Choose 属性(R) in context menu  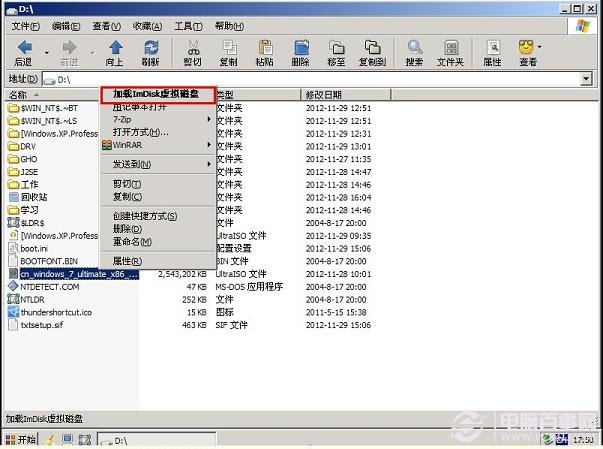click(x=158, y=261)
